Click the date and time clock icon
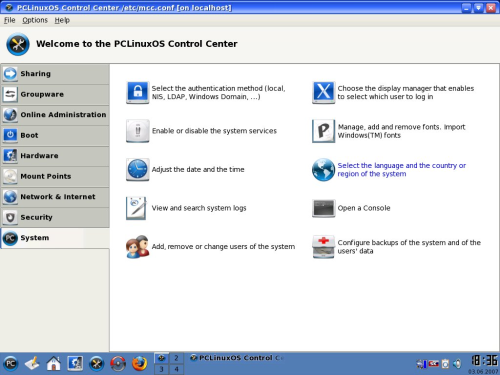Screen dimensions: 500x375 [x=137, y=169]
